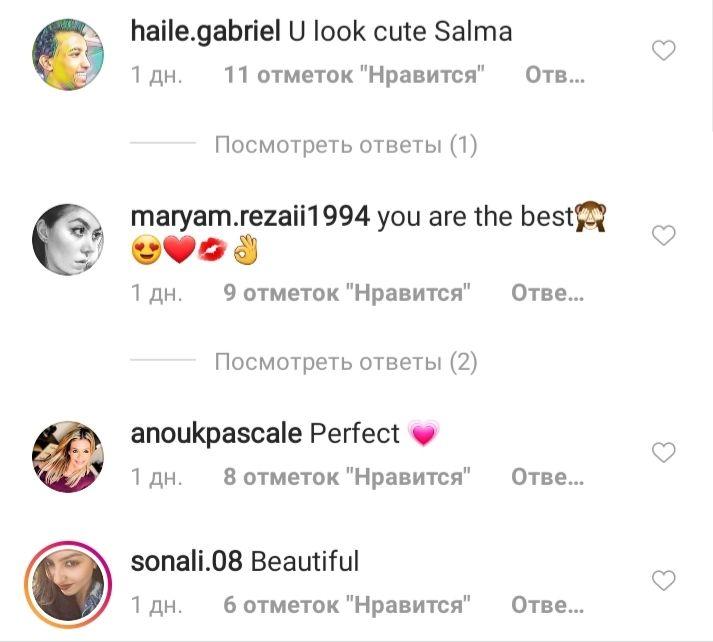Open haile.gabriel's profile picture
The height and width of the screenshot is (642, 713).
[x=68, y=55]
